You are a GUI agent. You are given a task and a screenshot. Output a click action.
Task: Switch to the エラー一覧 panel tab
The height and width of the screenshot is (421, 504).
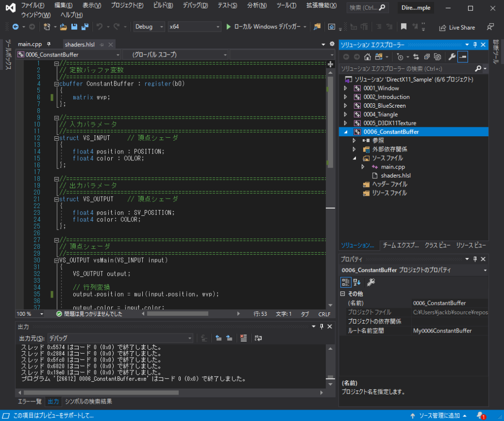(x=30, y=401)
